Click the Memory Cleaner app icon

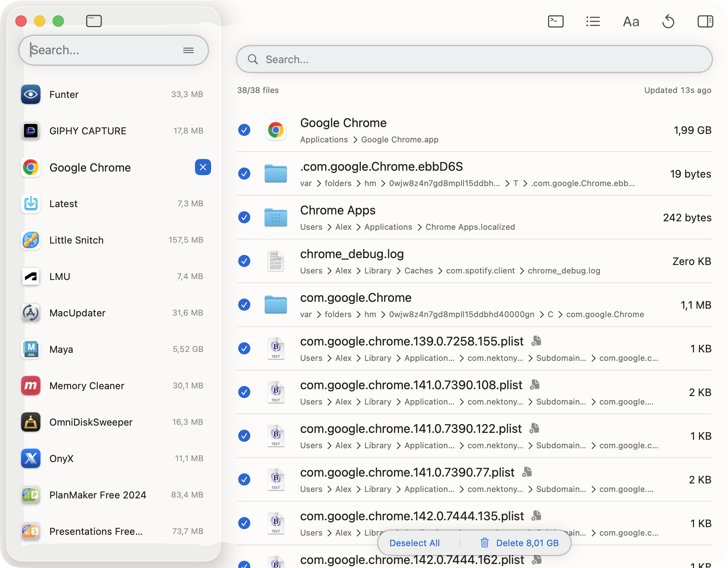[31, 386]
